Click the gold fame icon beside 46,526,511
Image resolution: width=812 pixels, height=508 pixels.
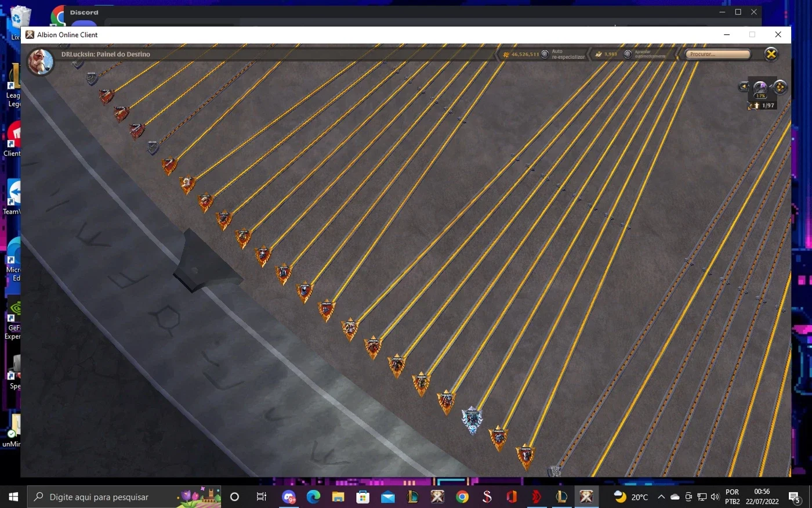coord(506,54)
